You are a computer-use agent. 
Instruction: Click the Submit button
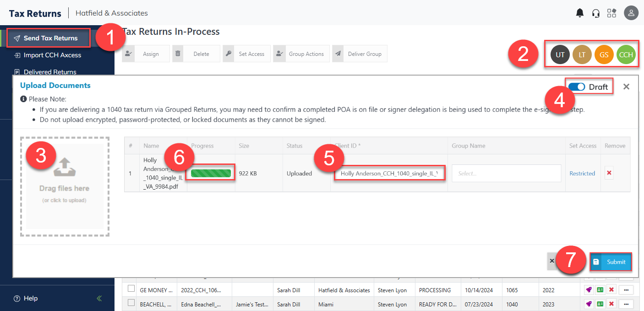611,261
